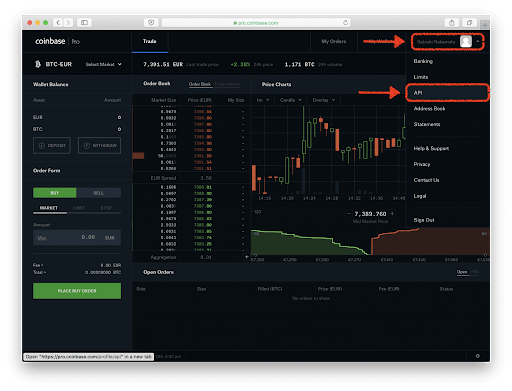Screen dimensions: 512x391
Task: Show all tabs overview button
Action: coord(469,23)
